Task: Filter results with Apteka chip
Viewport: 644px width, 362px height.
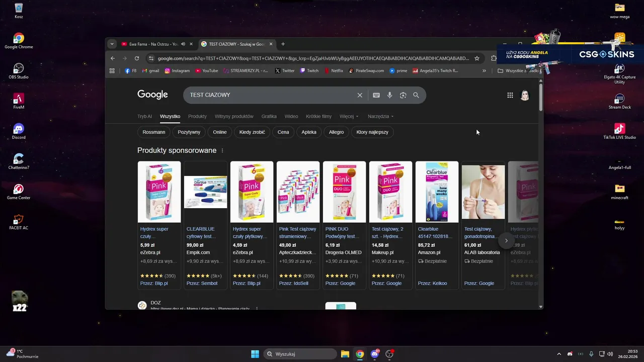Action: pyautogui.click(x=309, y=132)
